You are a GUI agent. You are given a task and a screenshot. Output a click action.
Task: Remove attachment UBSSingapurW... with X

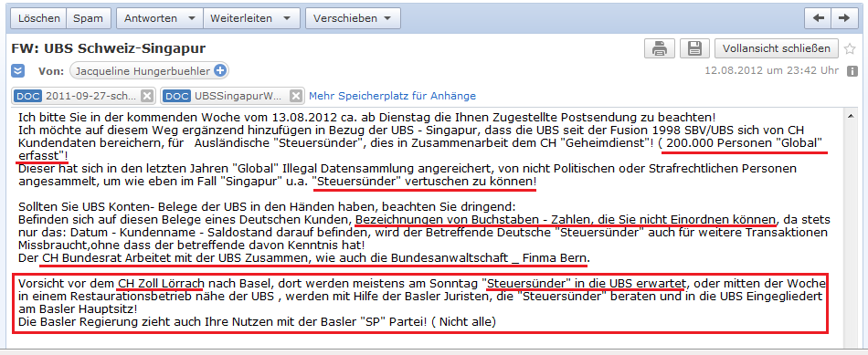tap(296, 96)
